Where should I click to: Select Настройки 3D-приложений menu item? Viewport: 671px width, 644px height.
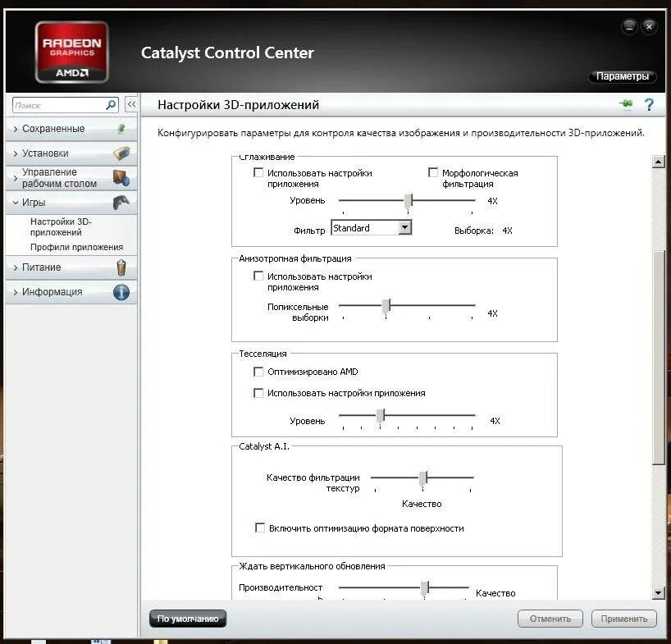(61, 226)
